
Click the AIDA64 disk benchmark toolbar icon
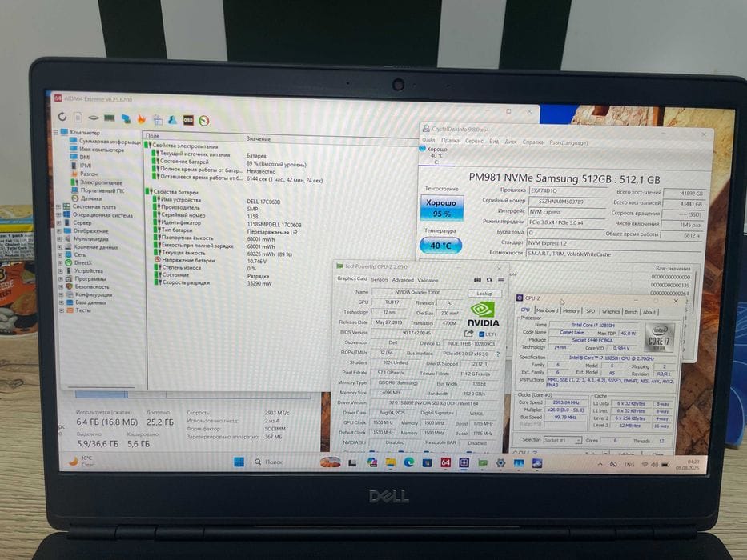pos(94,118)
